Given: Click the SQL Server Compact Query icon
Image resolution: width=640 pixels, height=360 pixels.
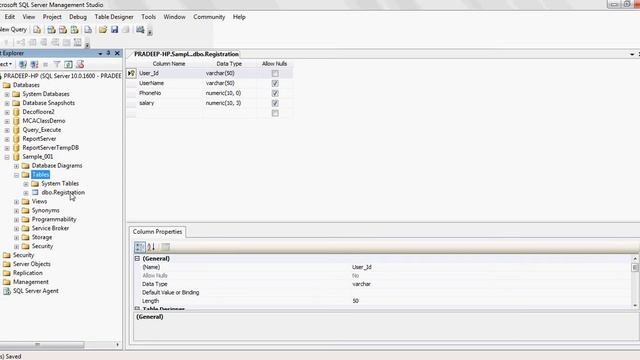Looking at the screenshot, I should pos(88,29).
